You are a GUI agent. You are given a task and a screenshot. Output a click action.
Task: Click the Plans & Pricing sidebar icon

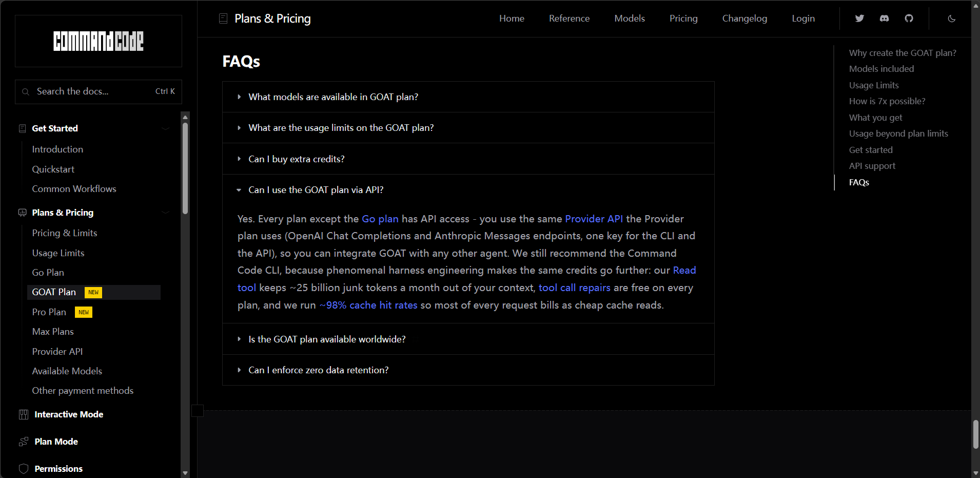pos(22,213)
